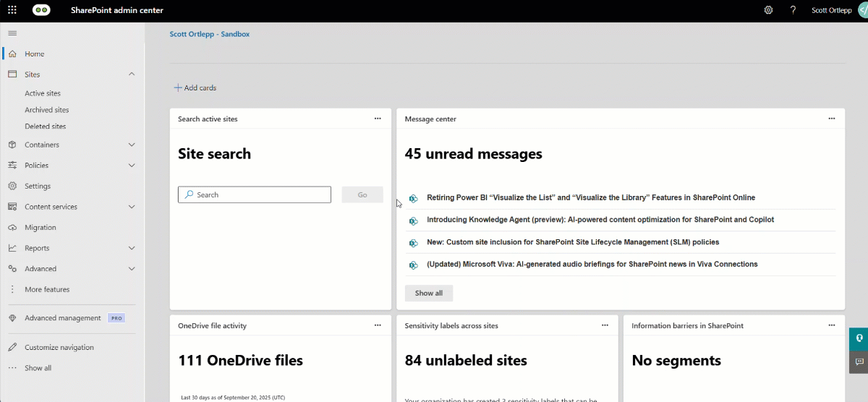
Task: Click Show all in Message center
Action: pyautogui.click(x=429, y=293)
